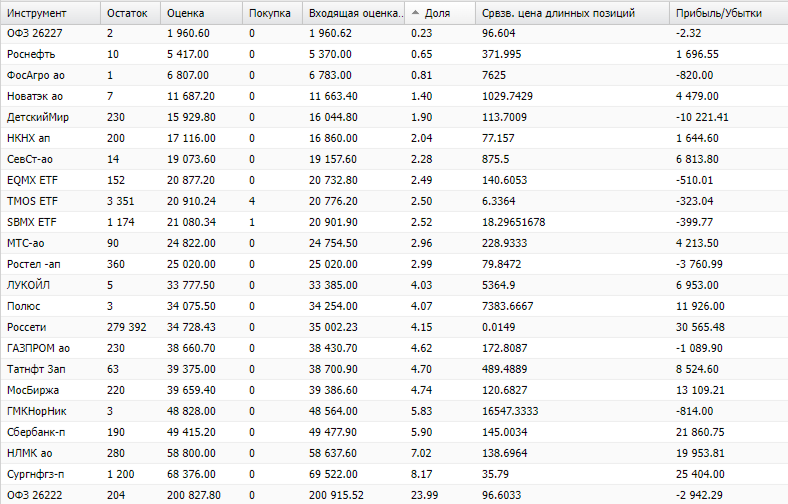Select the ФосАгро ао instrument name
The image size is (788, 504).
point(36,75)
